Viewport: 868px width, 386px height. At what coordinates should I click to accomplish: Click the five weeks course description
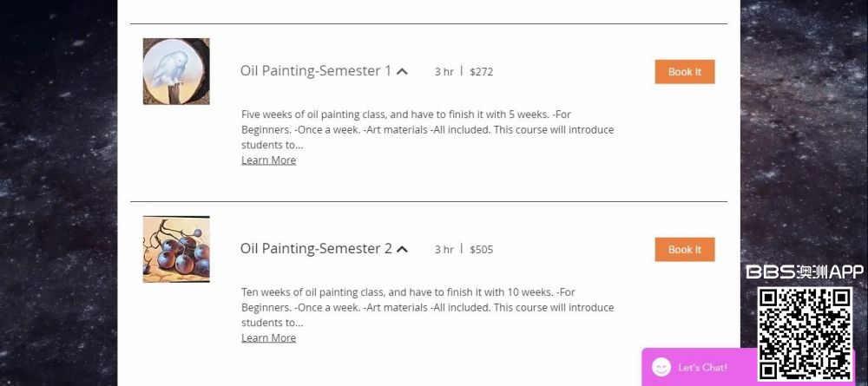(x=427, y=129)
